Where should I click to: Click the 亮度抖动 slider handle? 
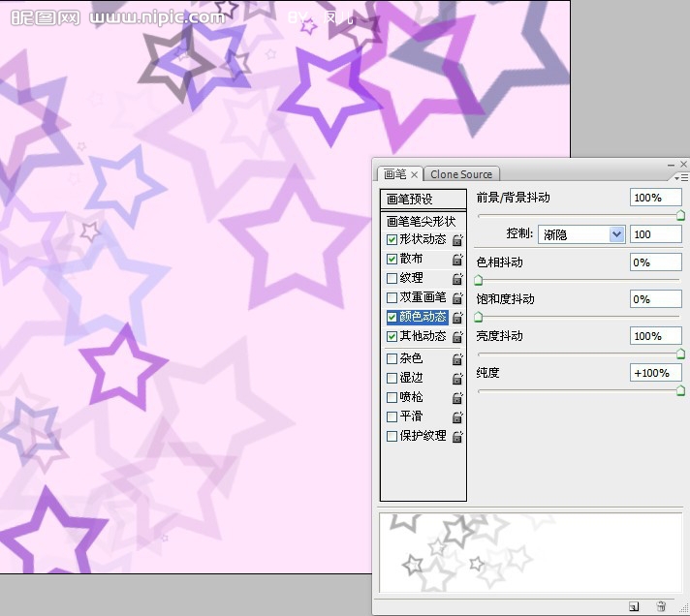[680, 354]
